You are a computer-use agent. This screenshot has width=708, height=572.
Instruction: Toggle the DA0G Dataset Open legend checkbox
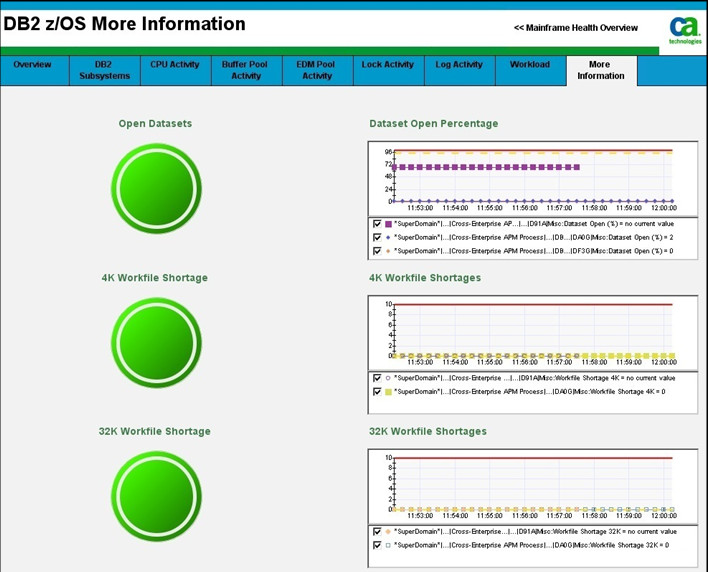(377, 238)
